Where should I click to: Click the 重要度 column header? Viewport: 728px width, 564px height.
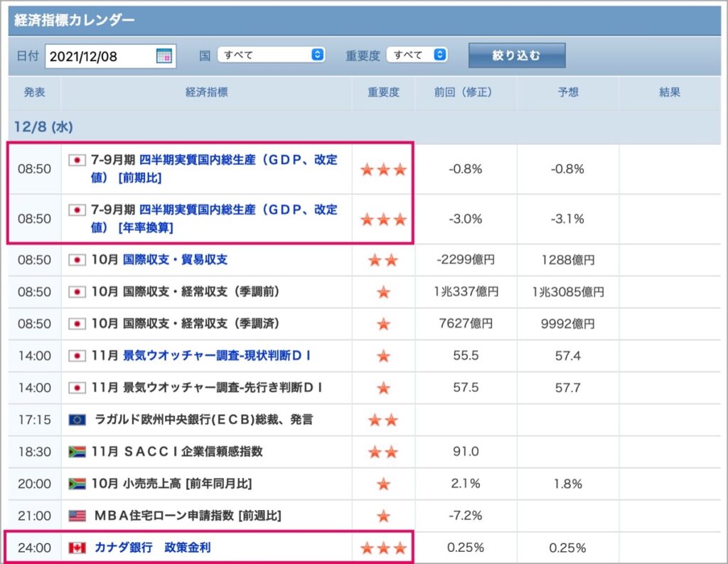coord(383,92)
